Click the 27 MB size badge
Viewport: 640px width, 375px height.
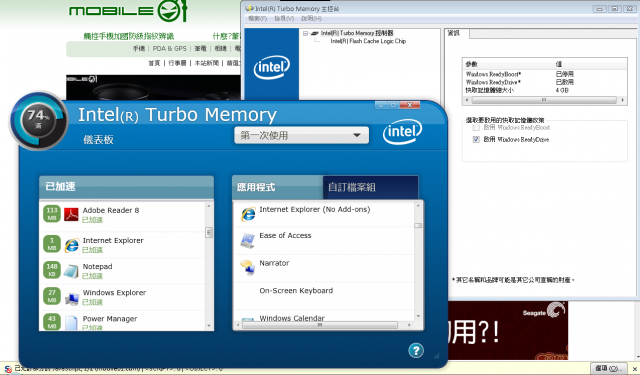52,296
